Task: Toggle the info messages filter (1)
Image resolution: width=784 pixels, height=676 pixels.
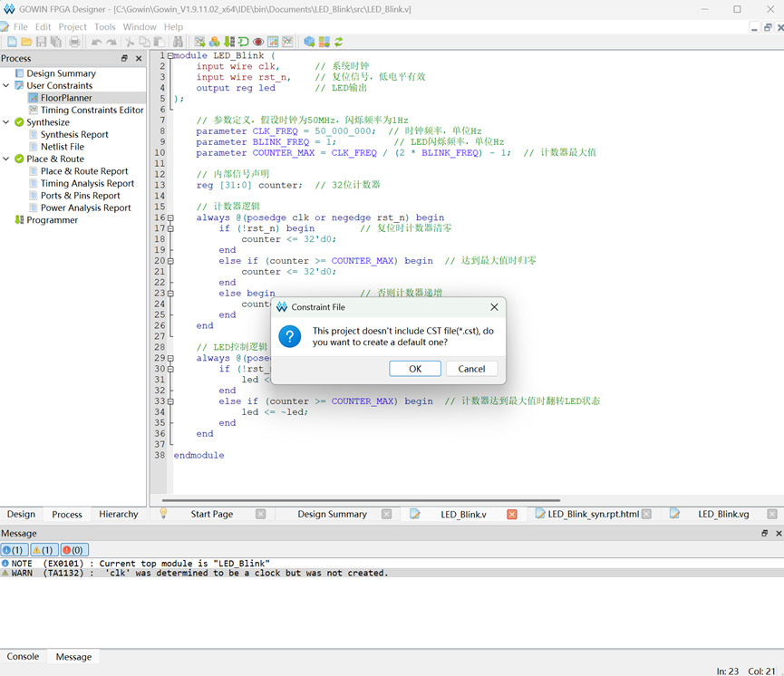Action: point(15,550)
